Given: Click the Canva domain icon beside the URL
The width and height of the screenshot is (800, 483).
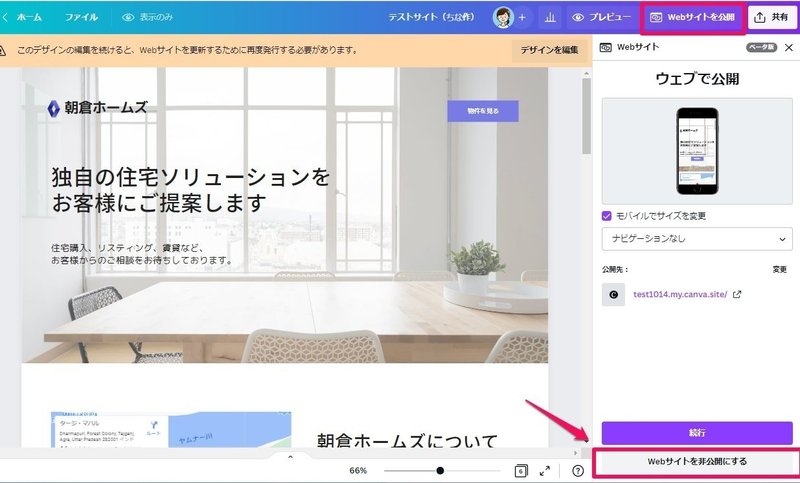Looking at the screenshot, I should [614, 295].
